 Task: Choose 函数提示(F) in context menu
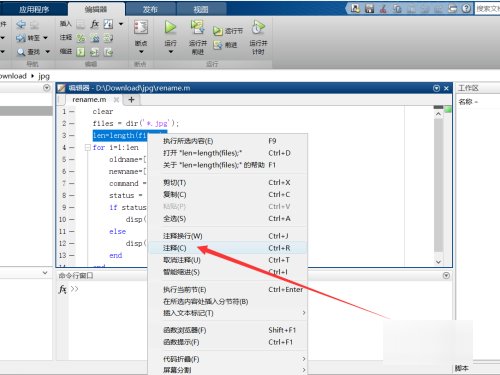click(227, 342)
